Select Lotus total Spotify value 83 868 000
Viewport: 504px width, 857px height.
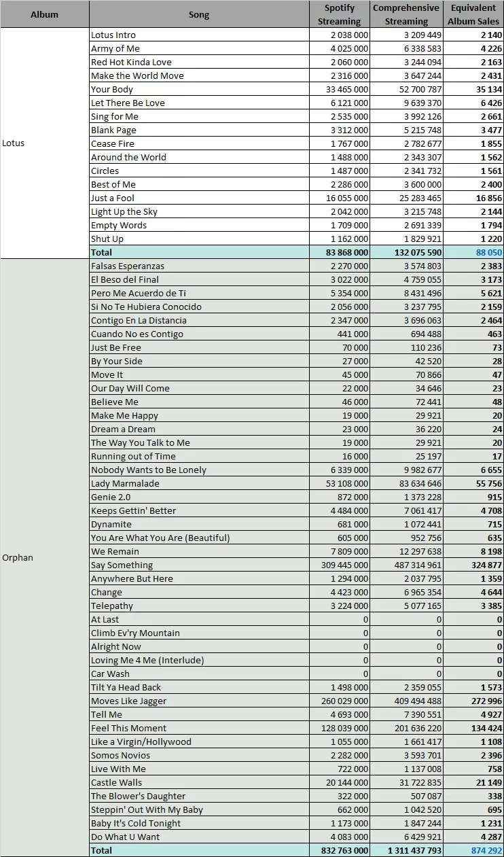(x=340, y=252)
